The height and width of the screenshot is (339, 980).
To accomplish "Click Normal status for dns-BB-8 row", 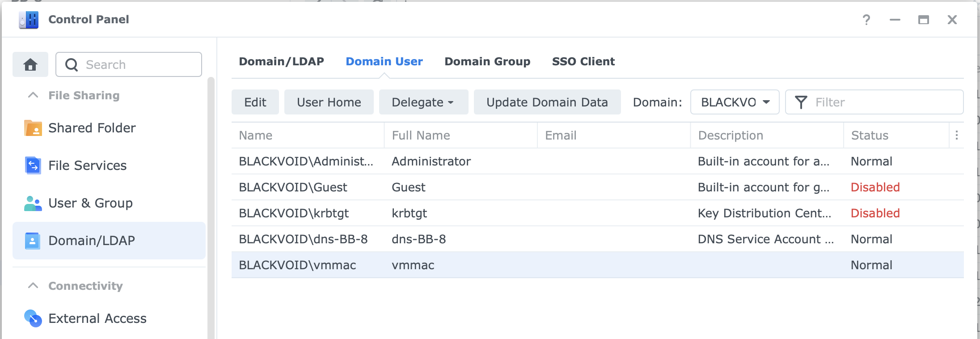I will 871,239.
